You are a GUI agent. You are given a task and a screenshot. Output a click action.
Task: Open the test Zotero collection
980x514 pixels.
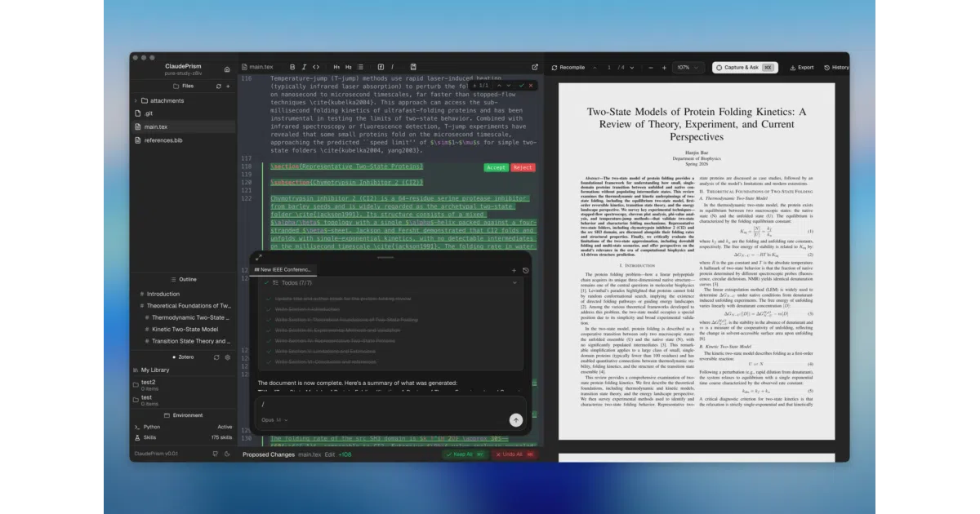(x=183, y=401)
